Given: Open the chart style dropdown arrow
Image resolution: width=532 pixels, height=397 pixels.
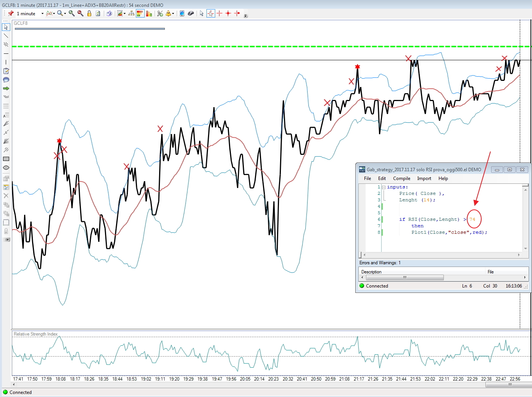Looking at the screenshot, I should (x=54, y=14).
